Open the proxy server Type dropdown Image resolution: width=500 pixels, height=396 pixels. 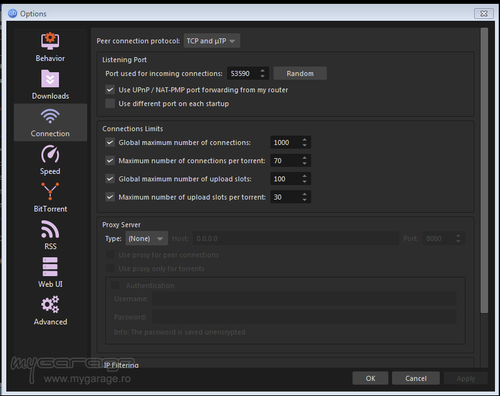point(146,239)
